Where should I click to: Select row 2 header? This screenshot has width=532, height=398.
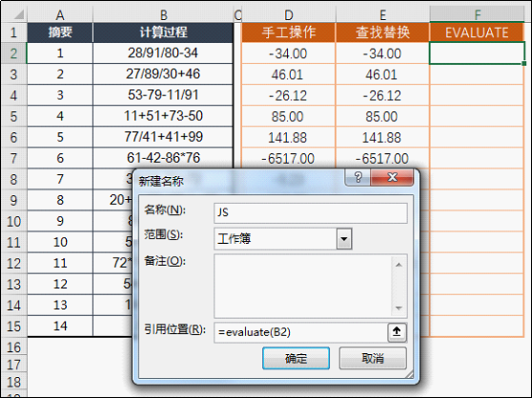(13, 54)
